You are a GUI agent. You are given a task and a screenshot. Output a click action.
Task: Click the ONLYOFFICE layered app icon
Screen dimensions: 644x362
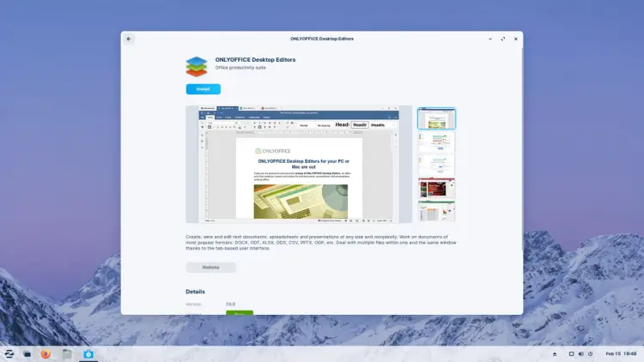tap(197, 67)
